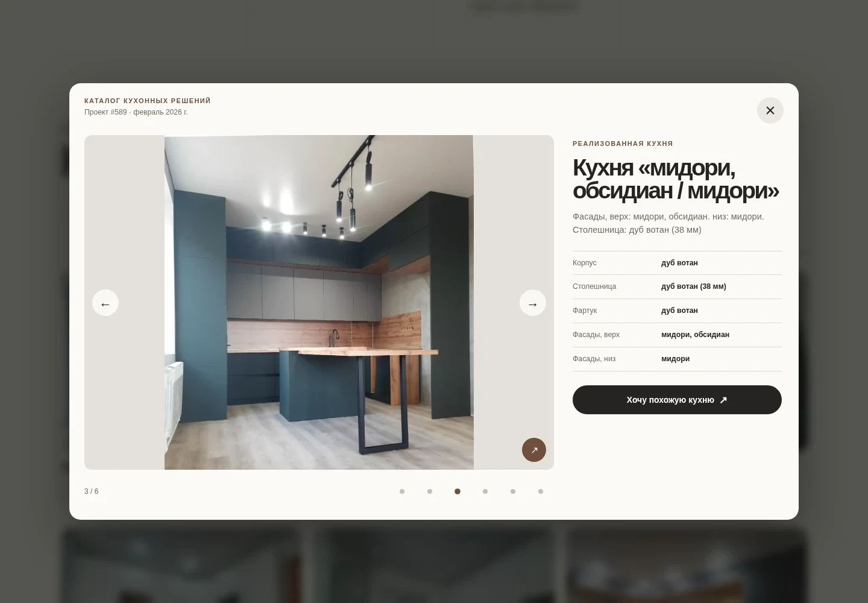The image size is (868, 603).
Task: Select the heading 'Кухня «мидори, обсидиан / мидори»'
Action: tap(676, 178)
